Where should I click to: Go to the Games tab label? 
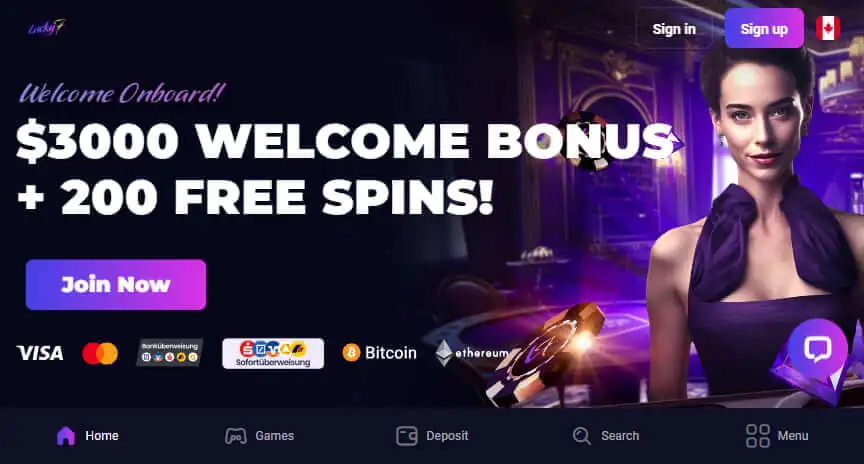coord(274,436)
